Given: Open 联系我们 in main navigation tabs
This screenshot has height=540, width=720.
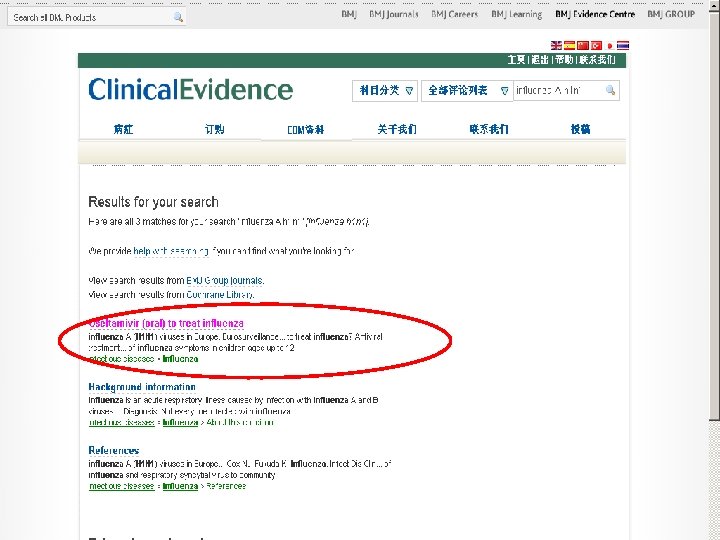Looking at the screenshot, I should point(489,129).
